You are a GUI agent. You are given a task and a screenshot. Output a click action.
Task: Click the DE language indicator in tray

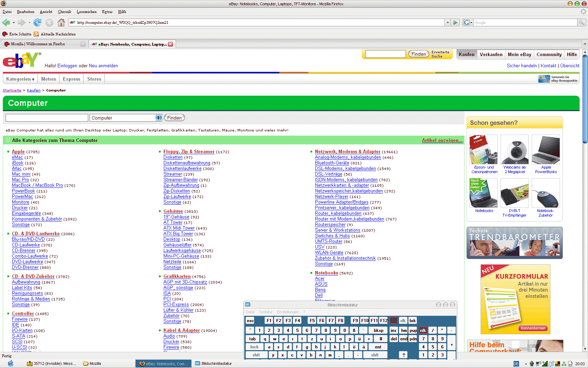point(516,364)
